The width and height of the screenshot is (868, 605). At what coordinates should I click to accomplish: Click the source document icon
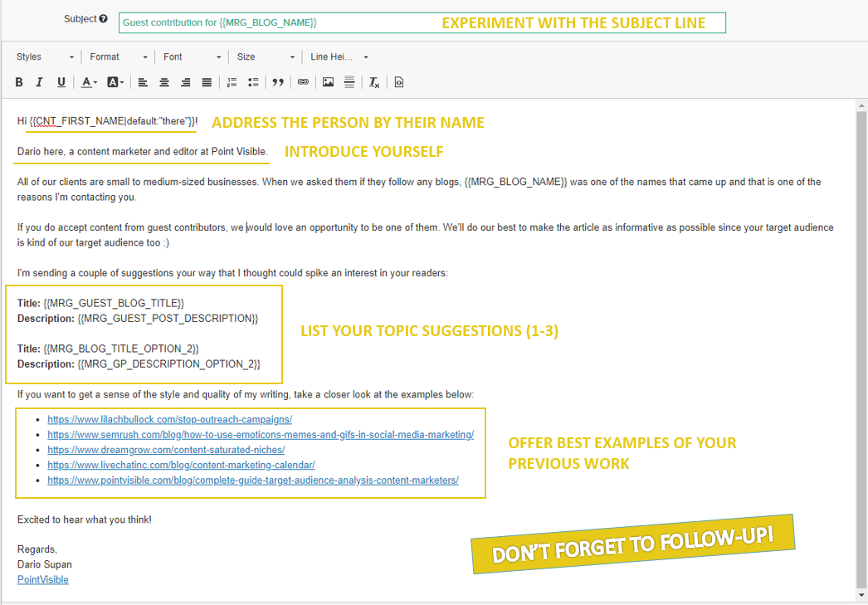398,82
